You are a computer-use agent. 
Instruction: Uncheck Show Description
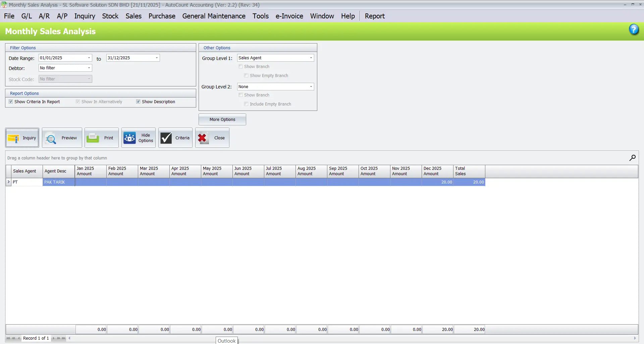pos(138,101)
